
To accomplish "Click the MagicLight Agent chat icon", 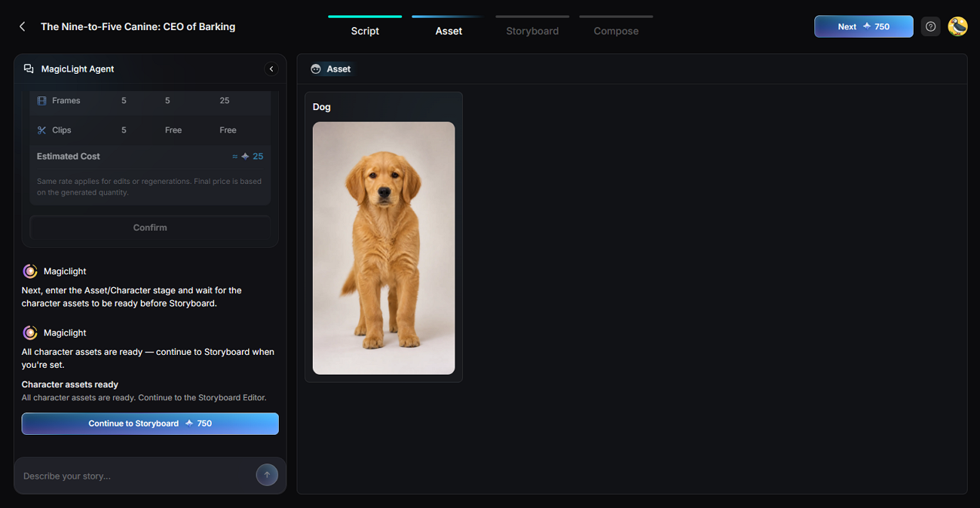I will [x=29, y=69].
